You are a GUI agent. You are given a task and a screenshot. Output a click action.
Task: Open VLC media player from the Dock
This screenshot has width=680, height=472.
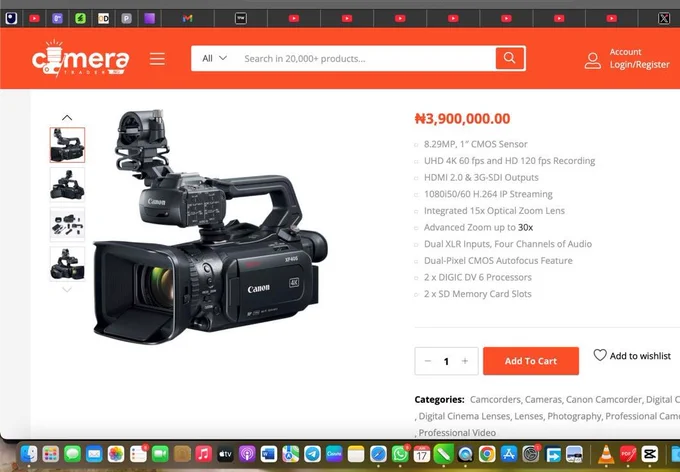click(606, 454)
